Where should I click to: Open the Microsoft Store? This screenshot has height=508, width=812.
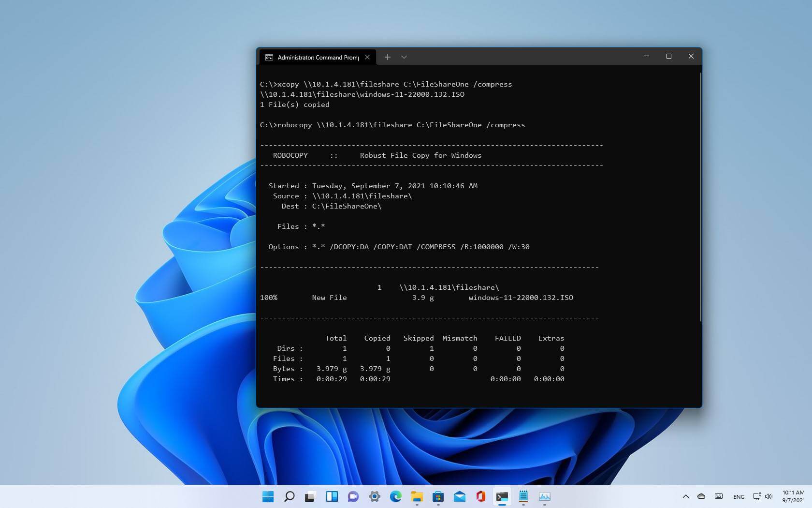pyautogui.click(x=438, y=497)
